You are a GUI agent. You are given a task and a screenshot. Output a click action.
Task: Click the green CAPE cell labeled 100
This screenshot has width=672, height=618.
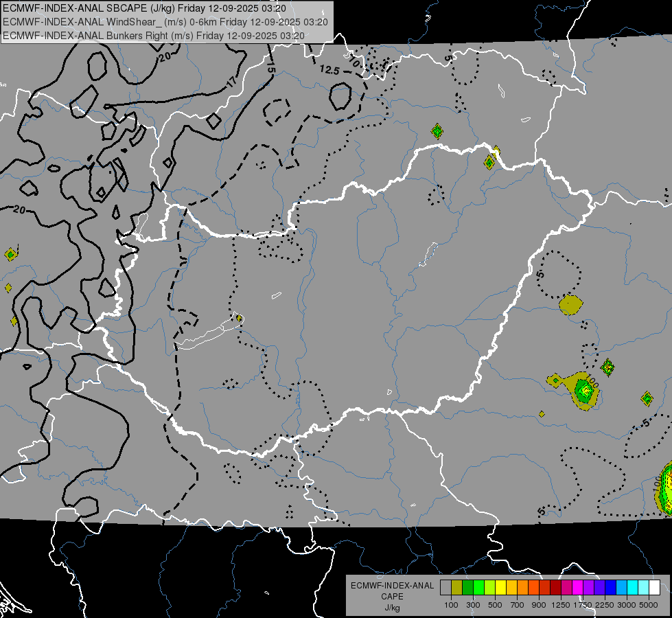[x=585, y=391]
